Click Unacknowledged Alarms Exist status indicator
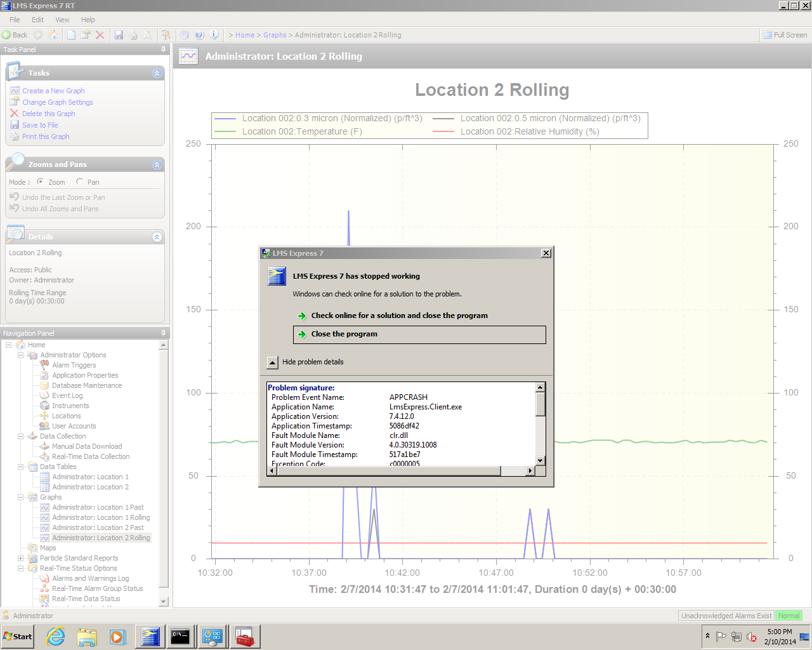Image resolution: width=812 pixels, height=650 pixels. 726,616
